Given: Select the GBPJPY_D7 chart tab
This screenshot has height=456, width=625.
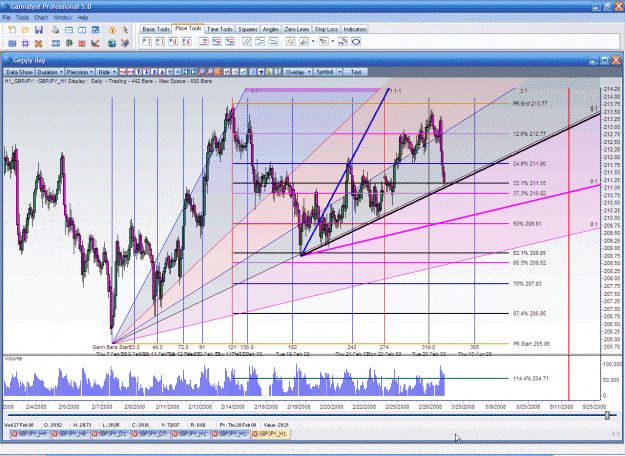Looking at the screenshot, I should pos(151,434).
